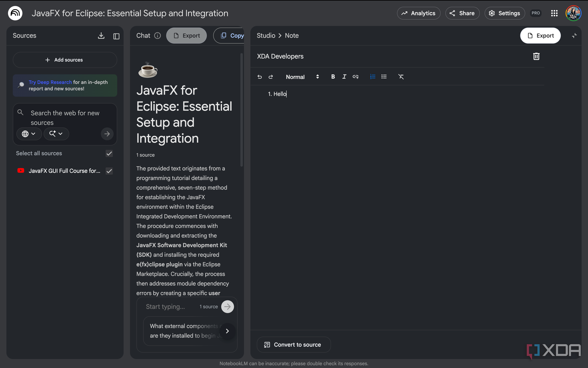Click the NotebookLM logo icon
588x368 pixels.
[15, 13]
